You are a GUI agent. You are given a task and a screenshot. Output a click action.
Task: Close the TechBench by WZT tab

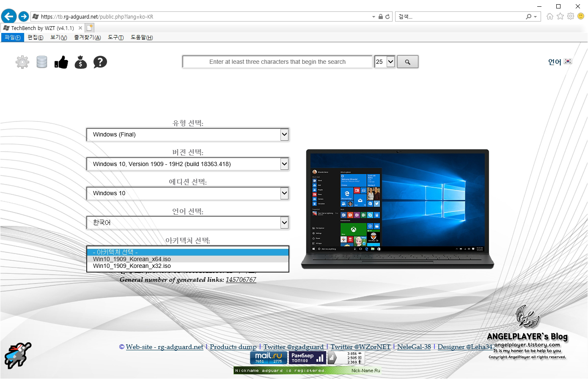tap(80, 28)
